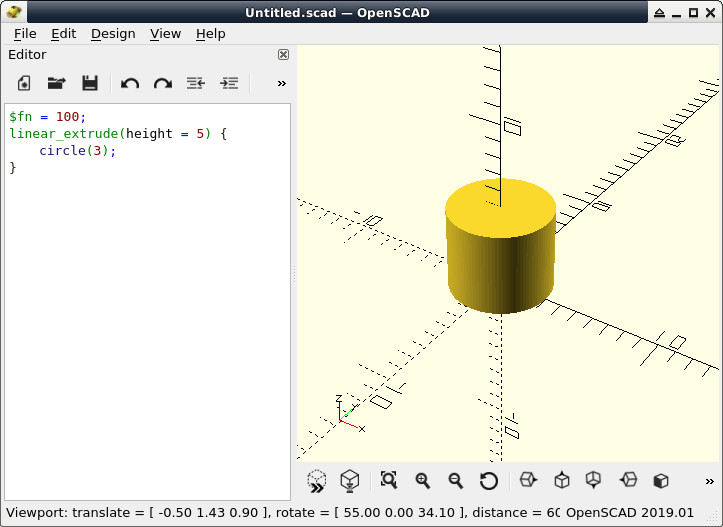Switch to Left view
Screen dimensions: 723x527
point(628,480)
